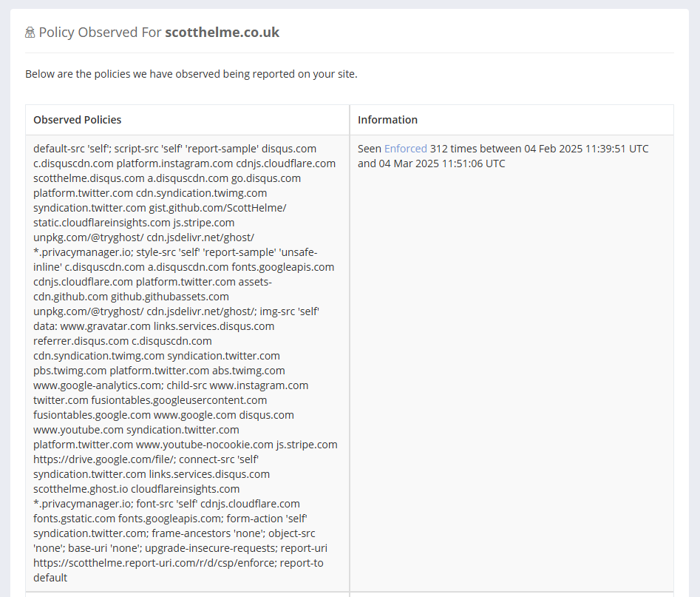Click the https://drive.google.com/file/ entry
Screen dimensions: 700x597
[x=103, y=459]
